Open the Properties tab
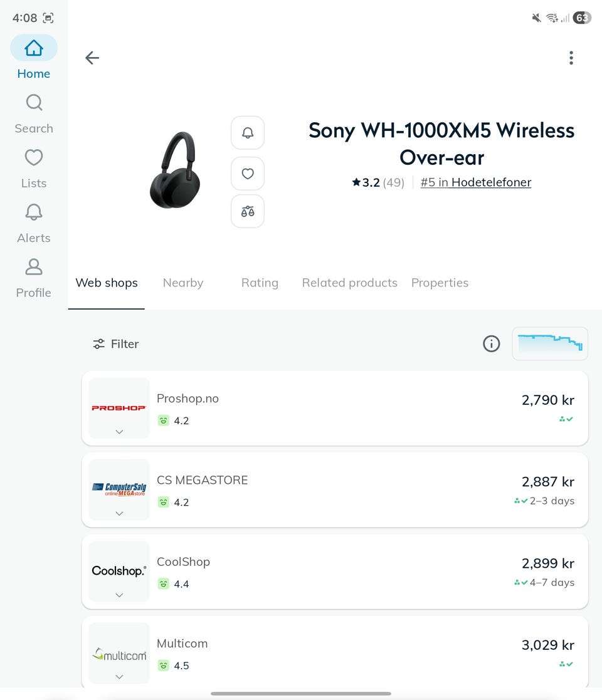 (x=440, y=283)
